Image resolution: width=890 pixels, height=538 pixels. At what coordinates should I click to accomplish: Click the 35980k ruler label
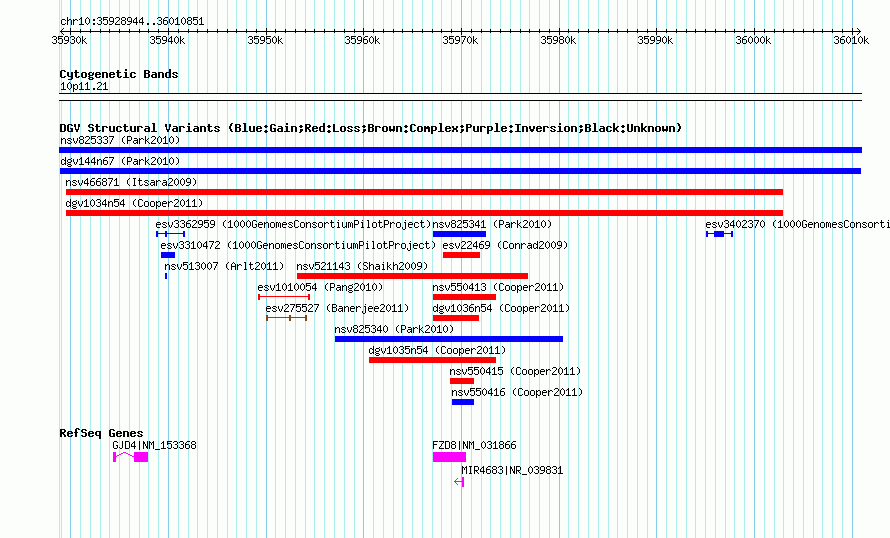point(558,40)
